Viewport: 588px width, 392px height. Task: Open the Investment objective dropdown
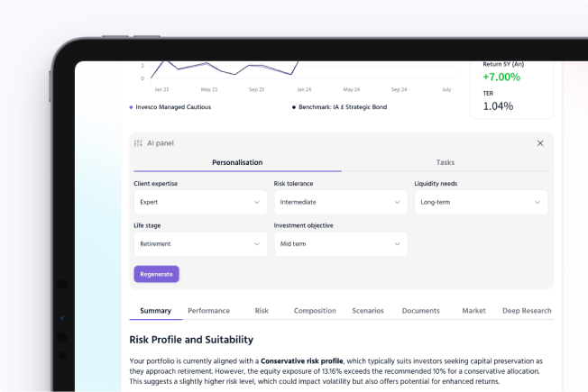(x=341, y=244)
